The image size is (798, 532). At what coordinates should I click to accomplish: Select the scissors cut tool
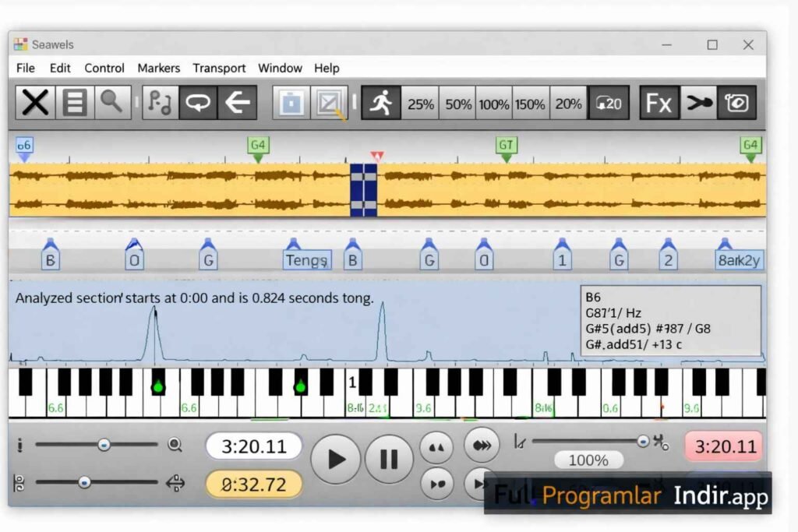pos(700,102)
